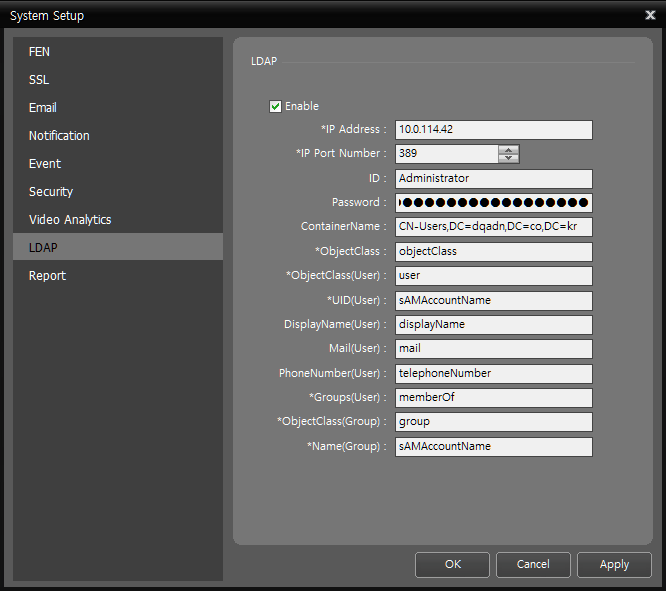The width and height of the screenshot is (666, 591).
Task: Open Video Analytics settings
Action: pos(118,220)
